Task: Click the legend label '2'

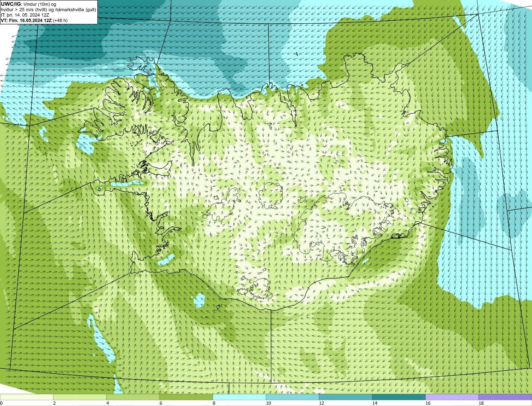Action: [x=54, y=403]
